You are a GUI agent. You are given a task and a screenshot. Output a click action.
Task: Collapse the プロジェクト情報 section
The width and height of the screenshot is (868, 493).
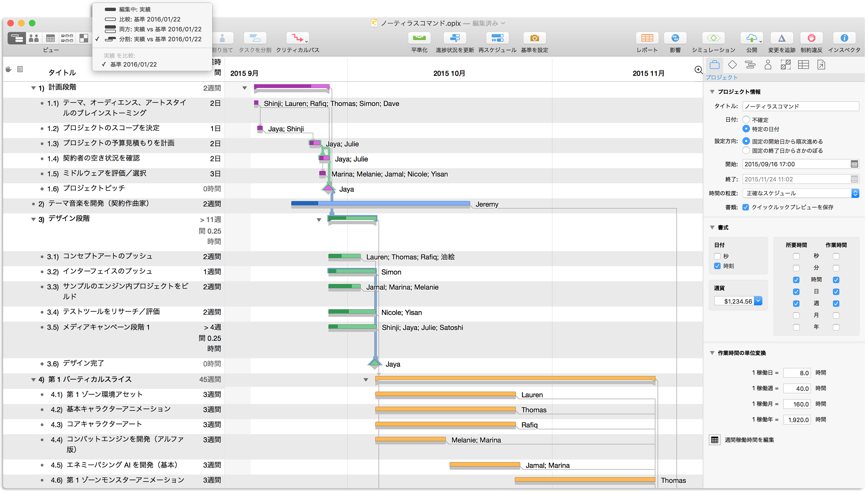pos(712,92)
